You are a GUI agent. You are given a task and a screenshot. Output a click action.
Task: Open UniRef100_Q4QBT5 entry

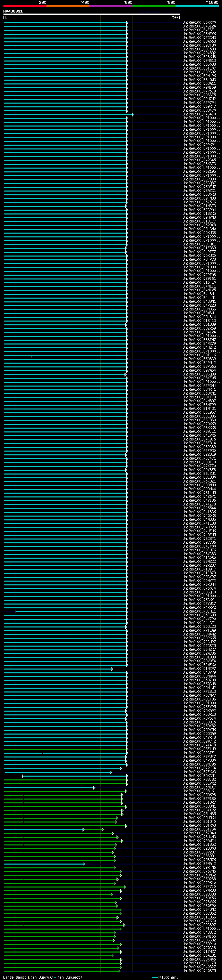[199, 971]
